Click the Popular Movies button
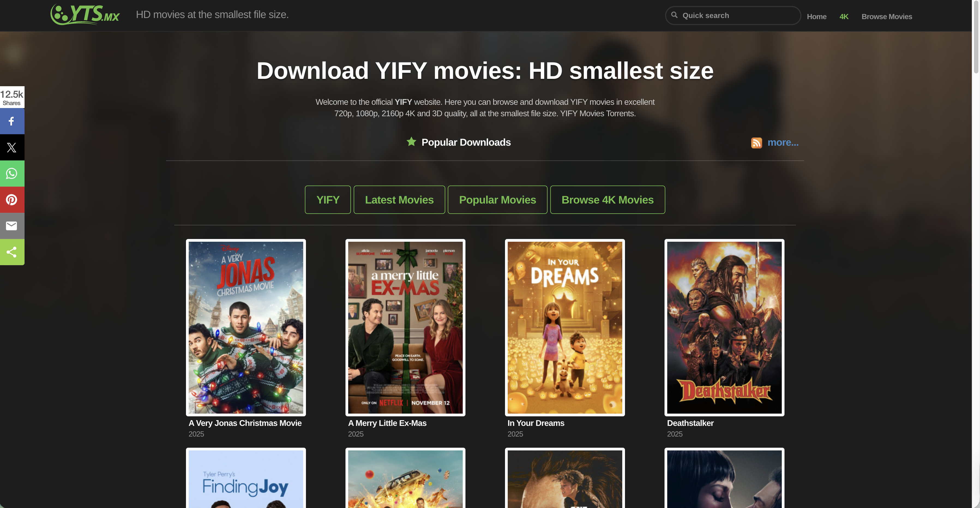980x508 pixels. 497,200
